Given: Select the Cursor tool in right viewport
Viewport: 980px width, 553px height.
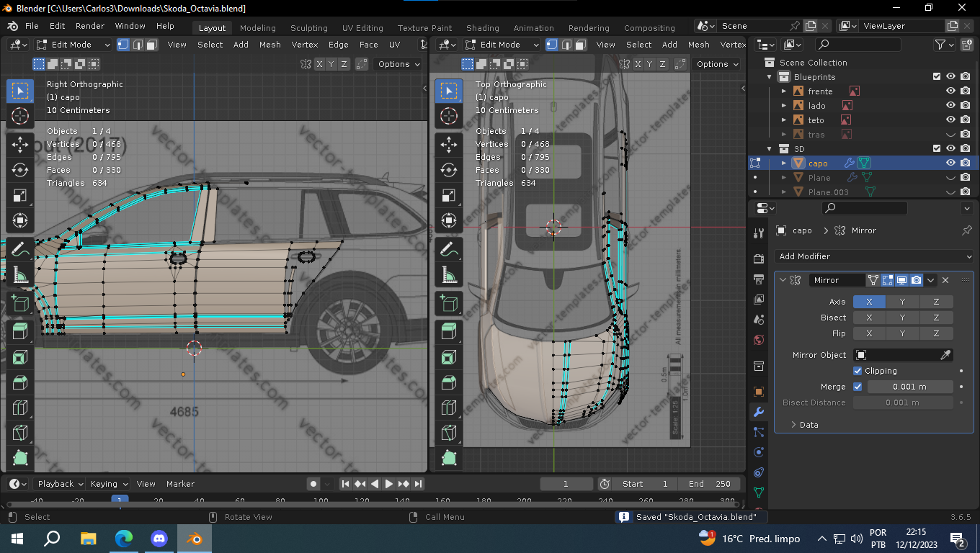Looking at the screenshot, I should (x=449, y=116).
